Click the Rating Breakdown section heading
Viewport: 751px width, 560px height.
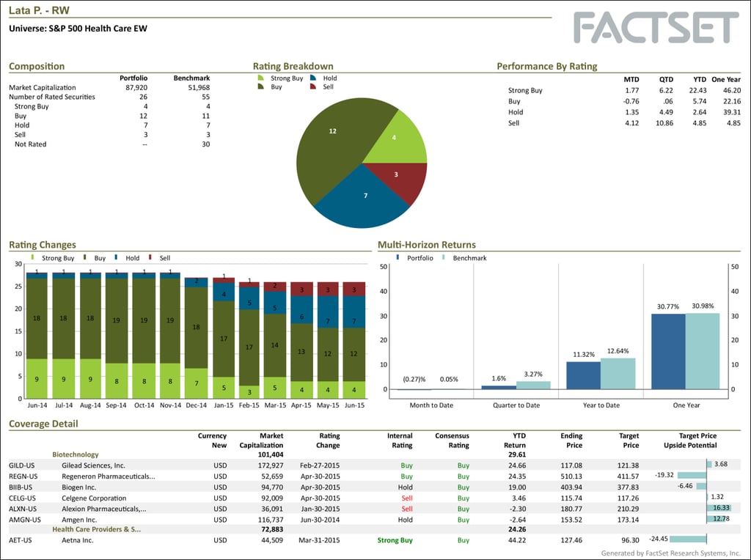click(293, 66)
